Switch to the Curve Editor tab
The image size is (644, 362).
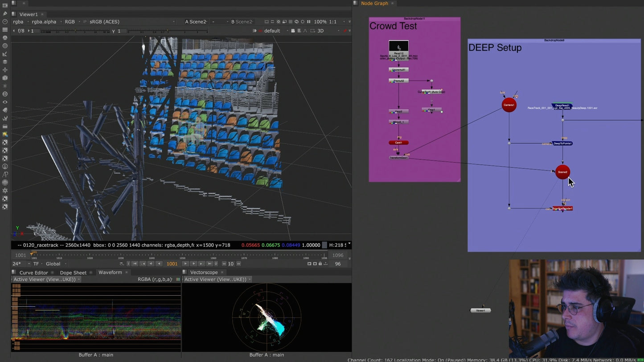33,273
